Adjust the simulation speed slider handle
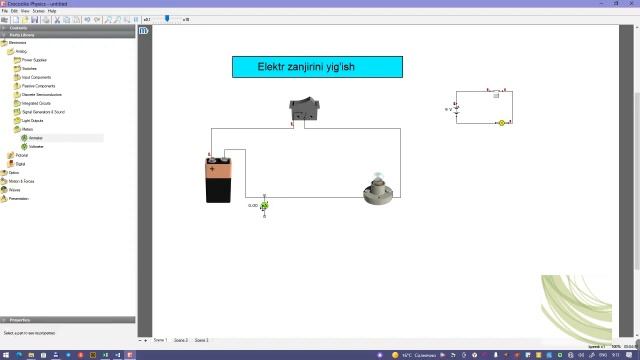Screen dimensions: 640x360 [x=167, y=19]
